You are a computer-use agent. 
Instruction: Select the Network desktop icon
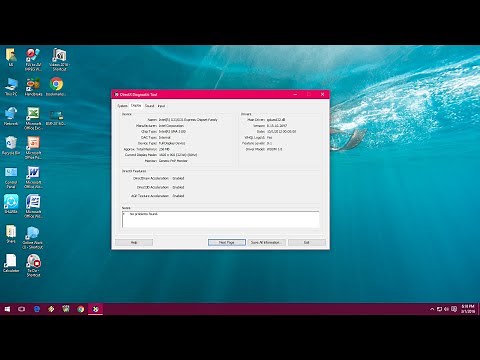click(x=11, y=116)
